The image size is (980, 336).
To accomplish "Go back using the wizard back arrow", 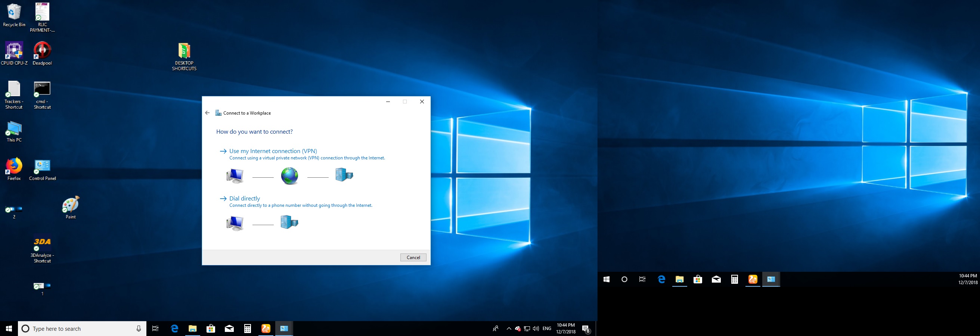I will (x=207, y=113).
